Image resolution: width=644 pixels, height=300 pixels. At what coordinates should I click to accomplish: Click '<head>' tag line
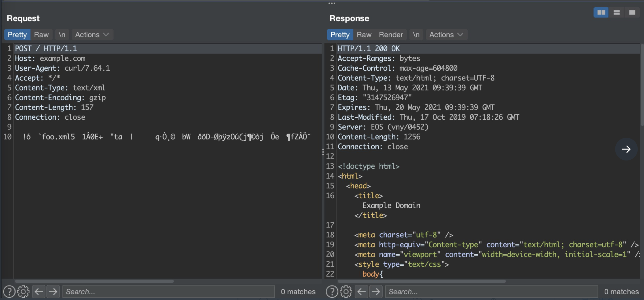pyautogui.click(x=358, y=186)
